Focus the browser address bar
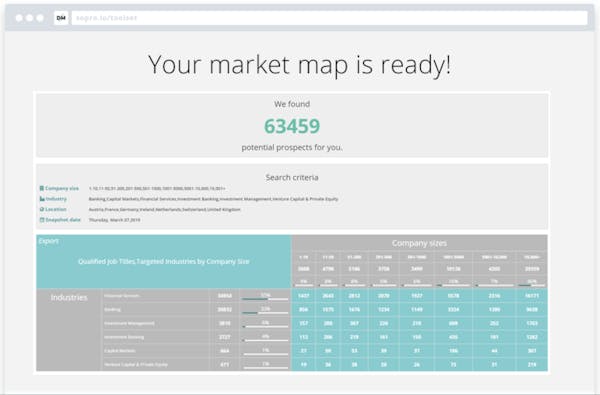This screenshot has height=395, width=600. tap(329, 18)
